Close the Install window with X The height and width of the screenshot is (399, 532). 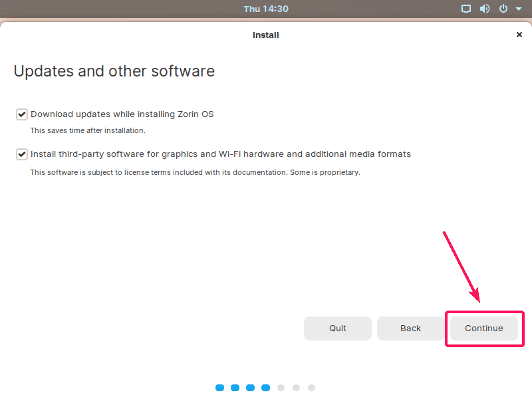(x=519, y=35)
